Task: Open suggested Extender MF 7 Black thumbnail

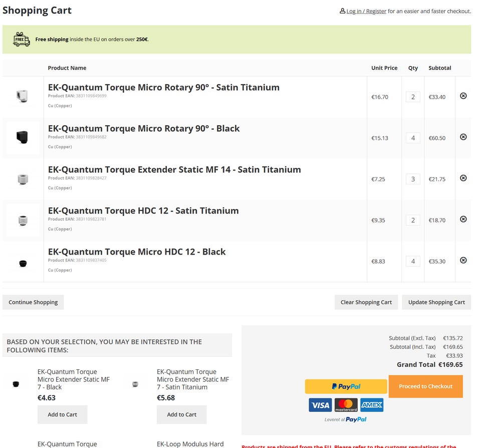Action: pos(16,383)
